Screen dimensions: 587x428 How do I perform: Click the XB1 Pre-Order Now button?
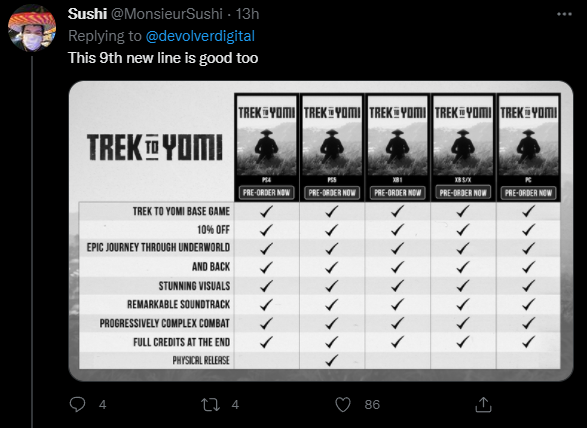pos(397,193)
